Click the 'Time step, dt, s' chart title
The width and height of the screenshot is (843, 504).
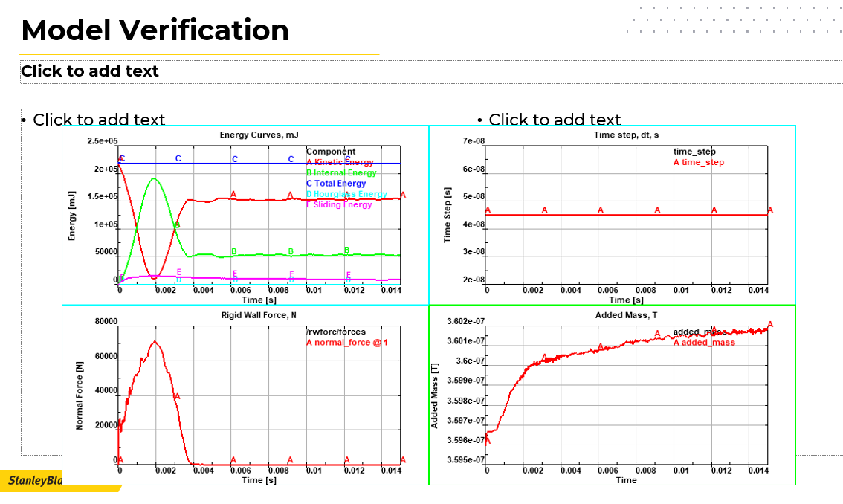pyautogui.click(x=626, y=135)
